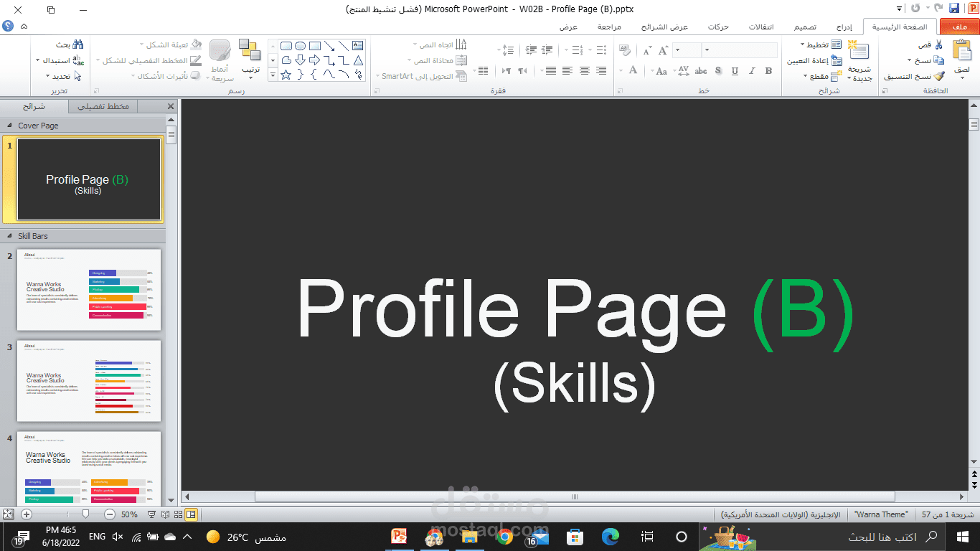Screen dimensions: 980x551
Task: Toggle italic formatting
Action: click(750, 71)
